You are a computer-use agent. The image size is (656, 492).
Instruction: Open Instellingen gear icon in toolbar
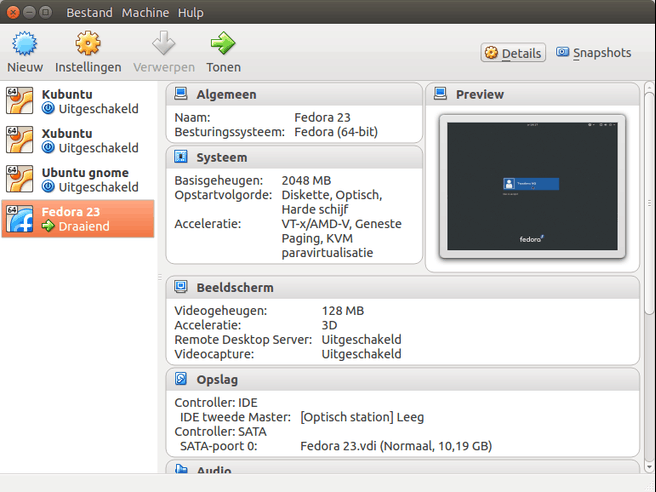tap(88, 43)
